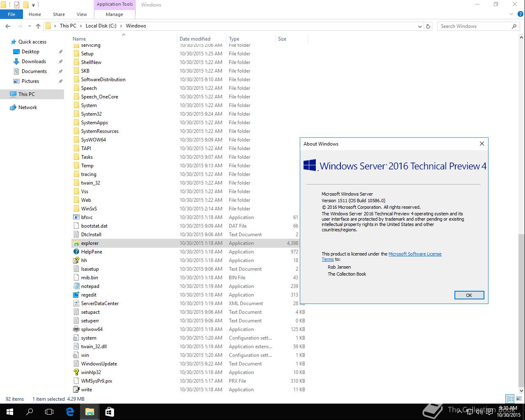The height and width of the screenshot is (420, 525).
Task: Select the twain_32.dll file
Action: click(94, 347)
